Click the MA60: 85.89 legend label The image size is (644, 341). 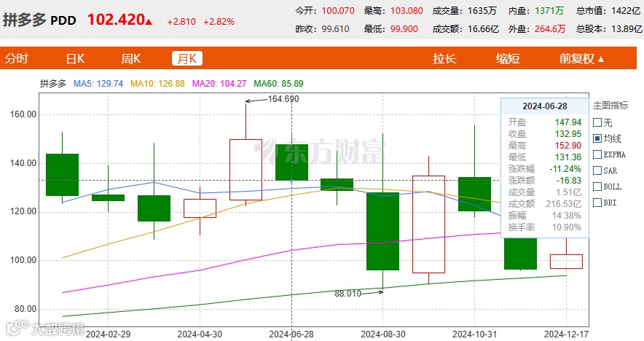pyautogui.click(x=278, y=84)
